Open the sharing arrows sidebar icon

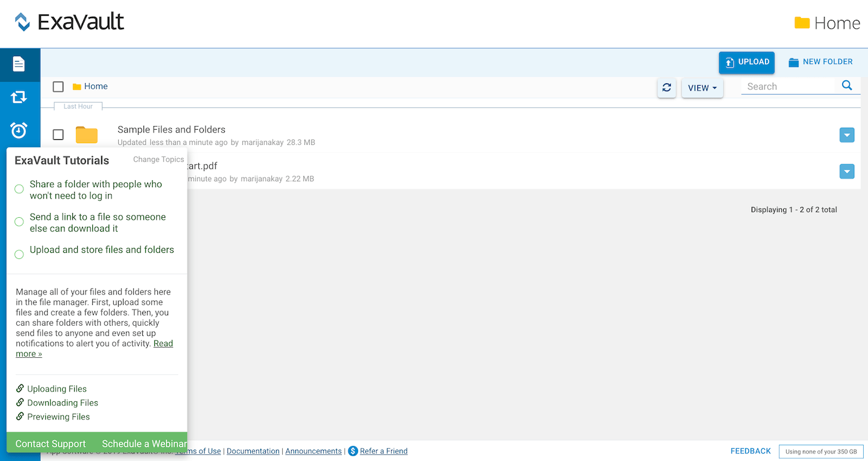tap(19, 97)
